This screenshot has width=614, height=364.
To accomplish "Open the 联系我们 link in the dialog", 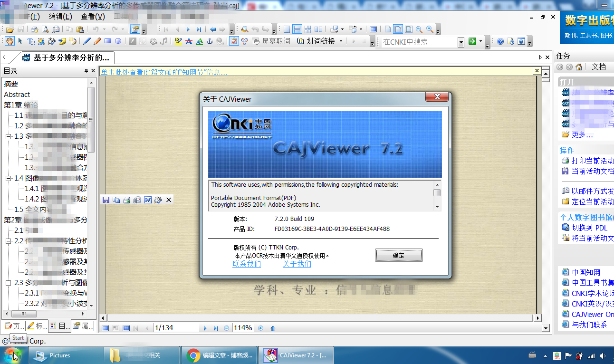I will [x=247, y=264].
